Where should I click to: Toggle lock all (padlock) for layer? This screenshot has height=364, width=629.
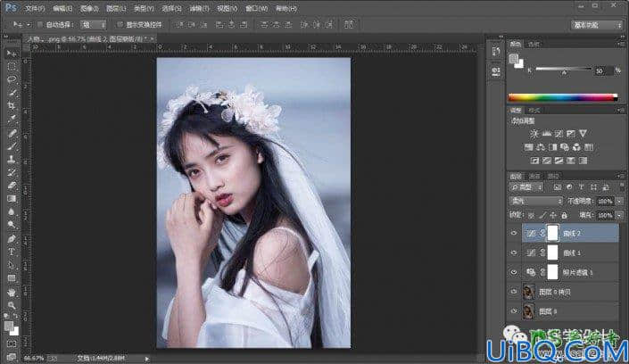(564, 216)
